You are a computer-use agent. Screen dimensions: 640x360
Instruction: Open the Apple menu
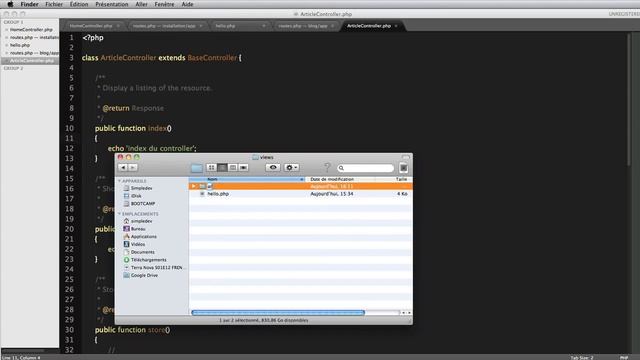(x=10, y=4)
